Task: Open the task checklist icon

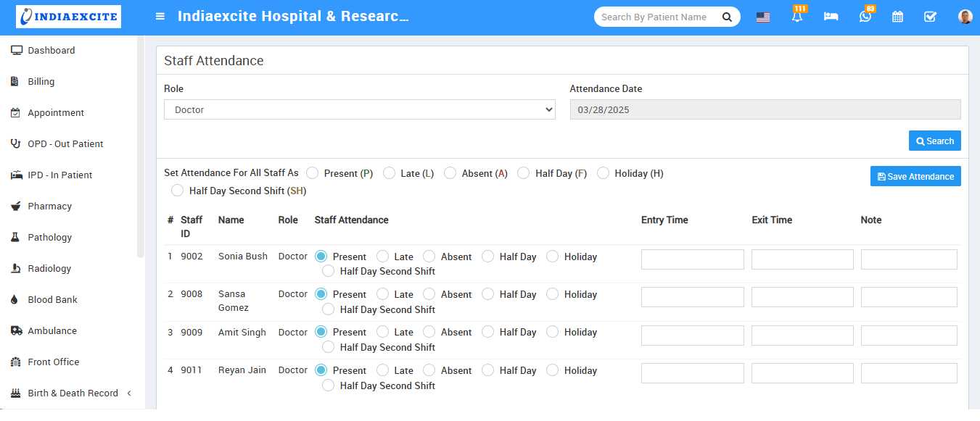Action: click(x=930, y=17)
